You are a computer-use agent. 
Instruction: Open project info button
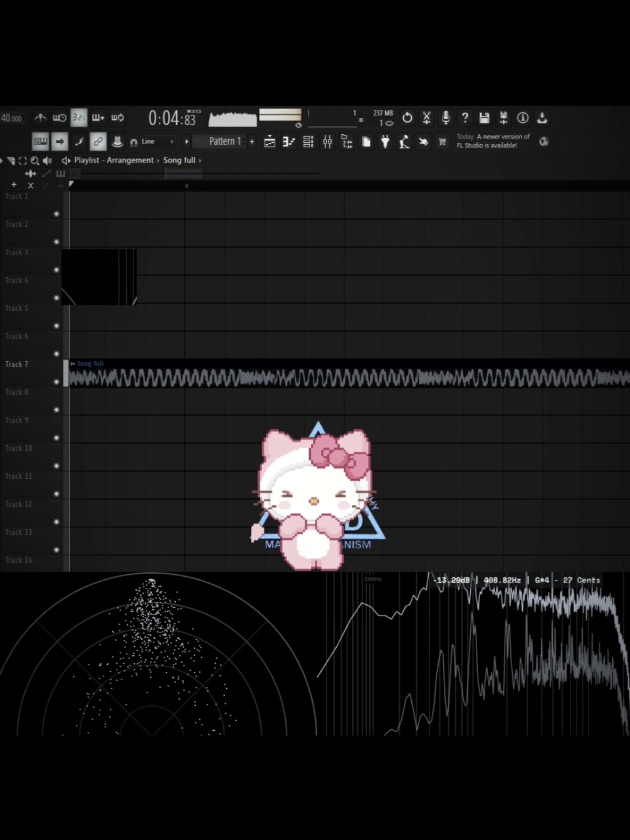[523, 118]
